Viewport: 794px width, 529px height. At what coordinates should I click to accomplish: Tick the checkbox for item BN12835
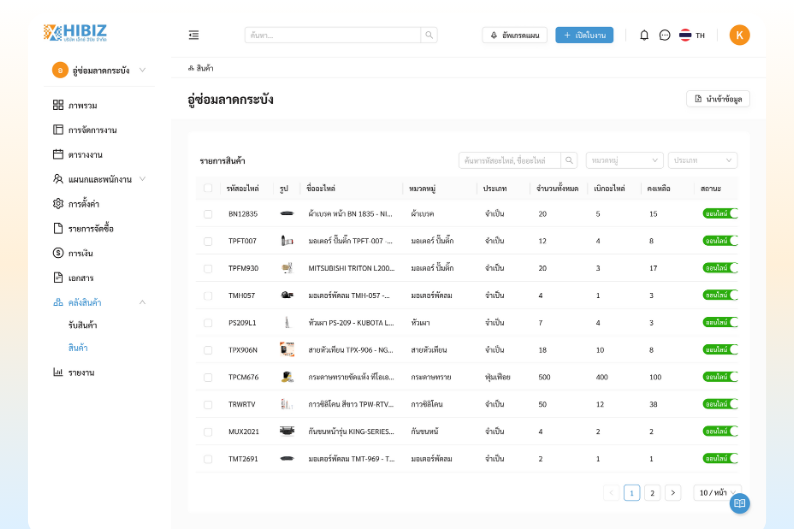[x=208, y=214]
